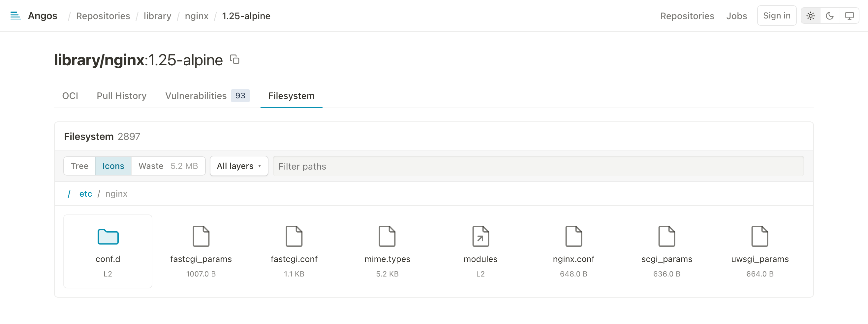The image size is (868, 324).
Task: Go to Repositories breadcrumb
Action: [103, 16]
